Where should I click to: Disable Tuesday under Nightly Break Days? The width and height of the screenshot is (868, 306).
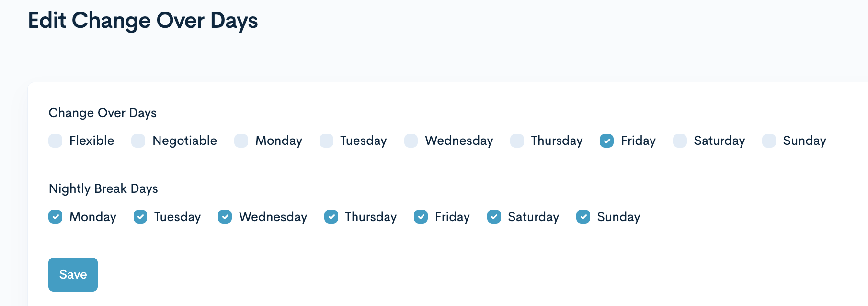point(140,217)
